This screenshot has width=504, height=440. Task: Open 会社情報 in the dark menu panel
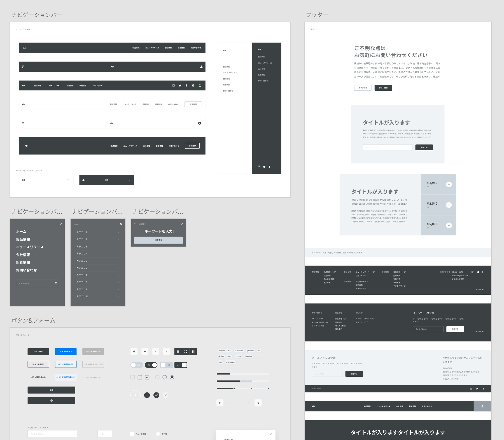(23, 255)
